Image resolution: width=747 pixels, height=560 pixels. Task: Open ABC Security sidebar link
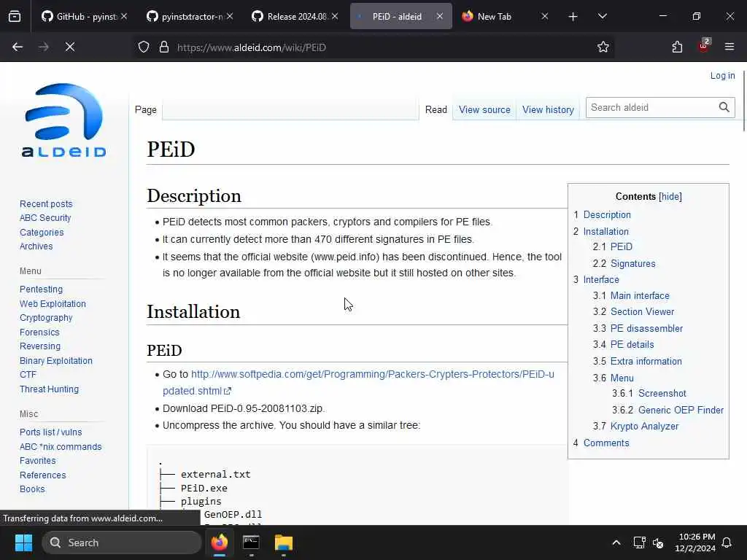click(x=45, y=217)
